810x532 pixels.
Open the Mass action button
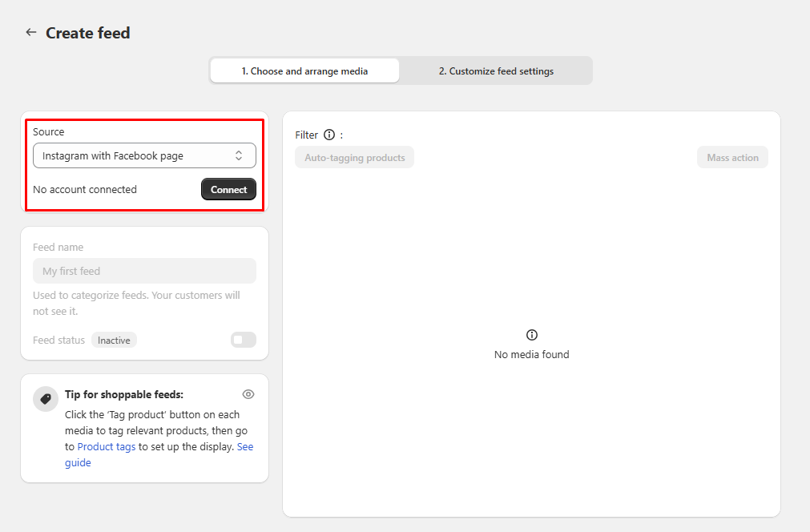click(732, 158)
